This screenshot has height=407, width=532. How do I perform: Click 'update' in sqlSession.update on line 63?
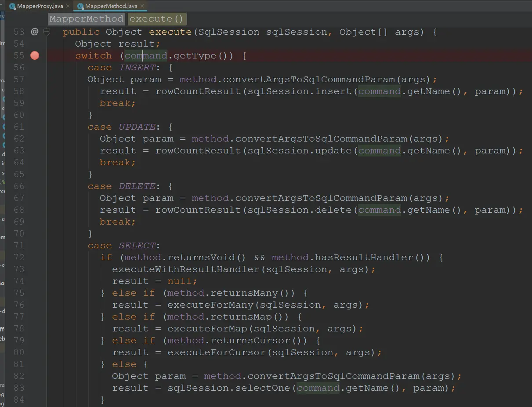pos(333,150)
